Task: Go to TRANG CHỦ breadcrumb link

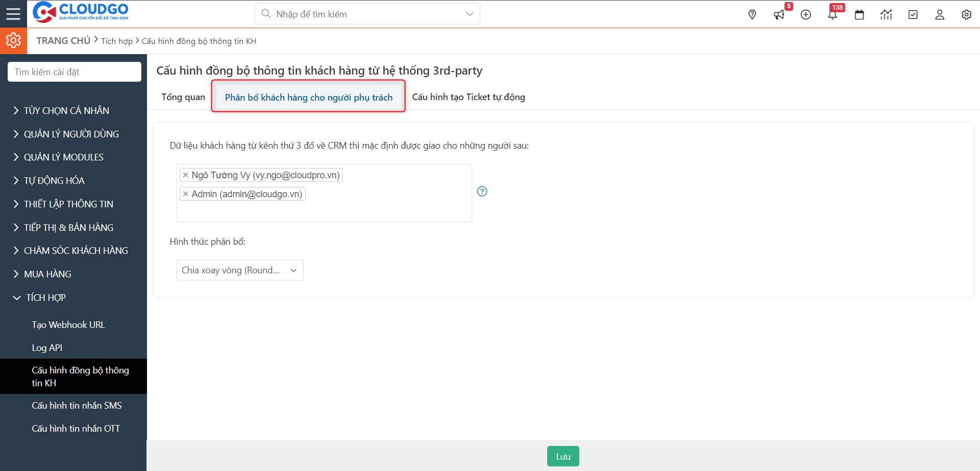Action: coord(63,41)
